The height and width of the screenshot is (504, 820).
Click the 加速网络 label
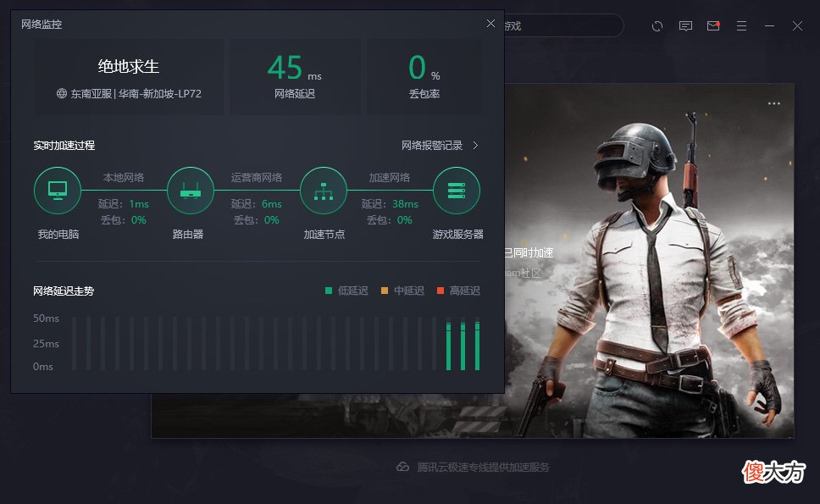(x=389, y=178)
